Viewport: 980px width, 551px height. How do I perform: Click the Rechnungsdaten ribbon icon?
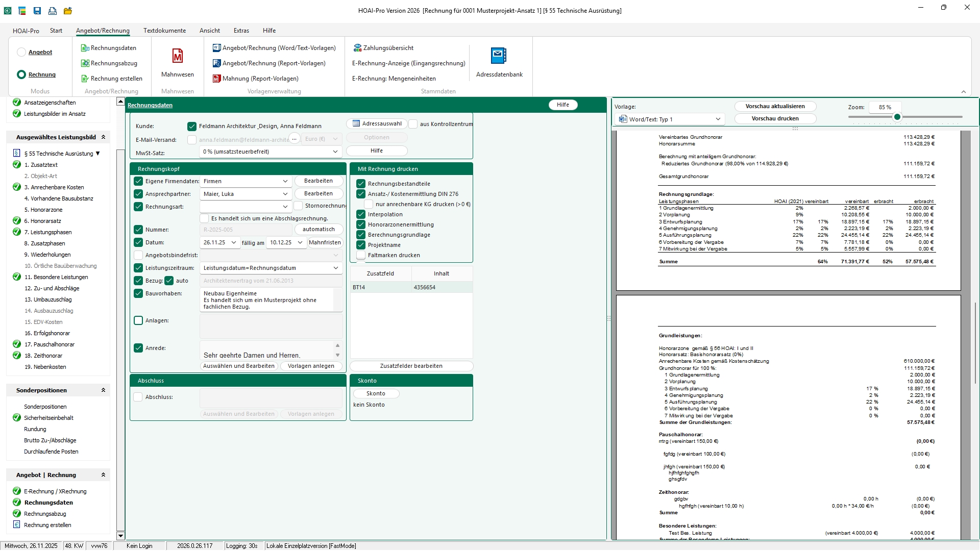pyautogui.click(x=85, y=48)
